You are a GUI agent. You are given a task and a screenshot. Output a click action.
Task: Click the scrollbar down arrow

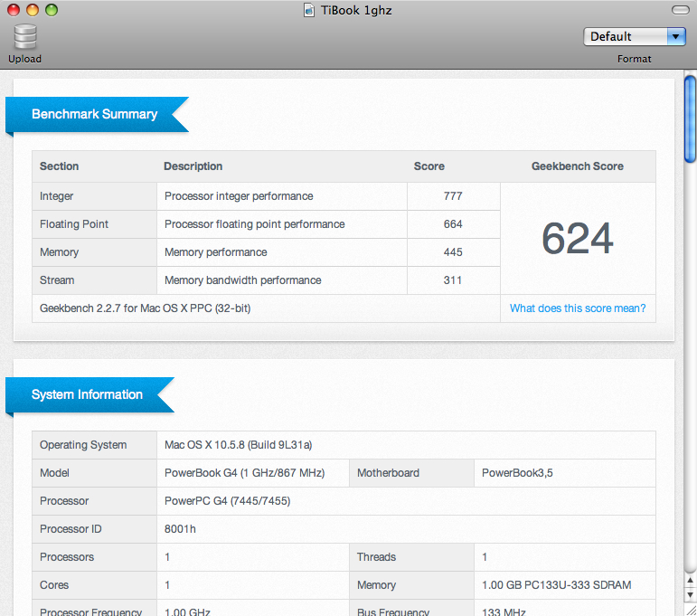(690, 594)
